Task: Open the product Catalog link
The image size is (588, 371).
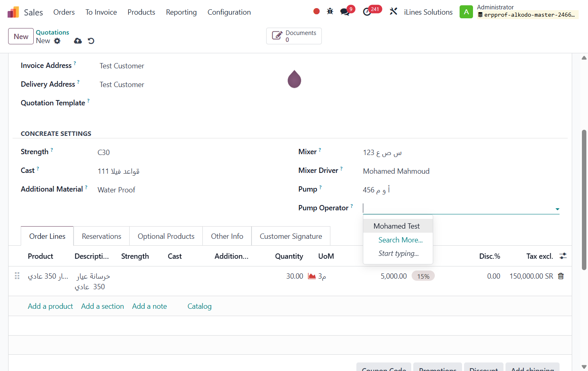Action: click(x=200, y=306)
